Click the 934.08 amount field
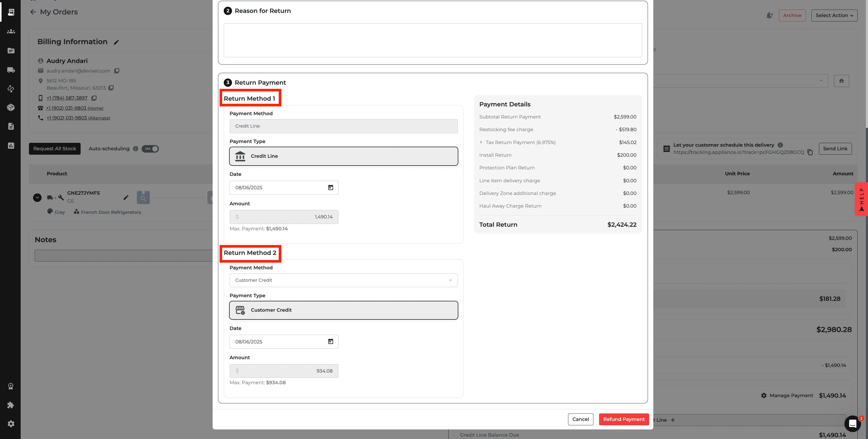This screenshot has width=868, height=439. point(284,371)
